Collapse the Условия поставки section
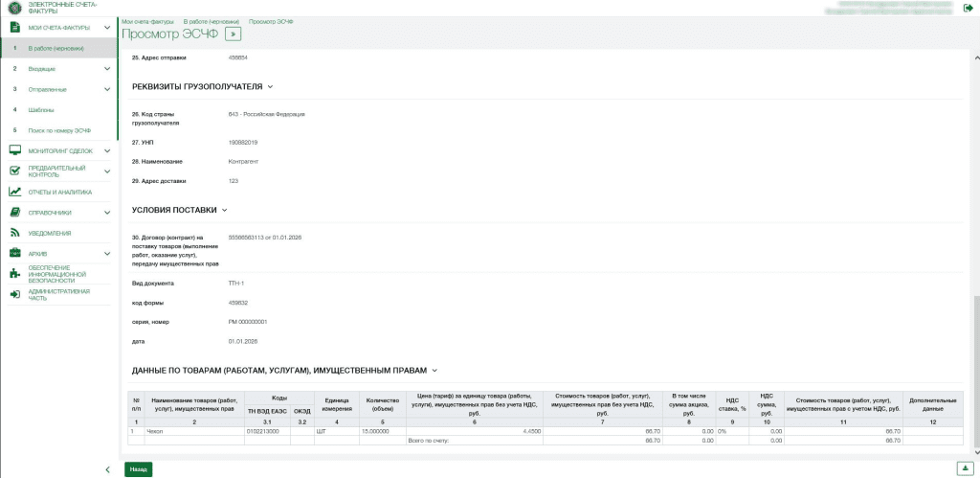This screenshot has height=478, width=980. click(x=225, y=209)
